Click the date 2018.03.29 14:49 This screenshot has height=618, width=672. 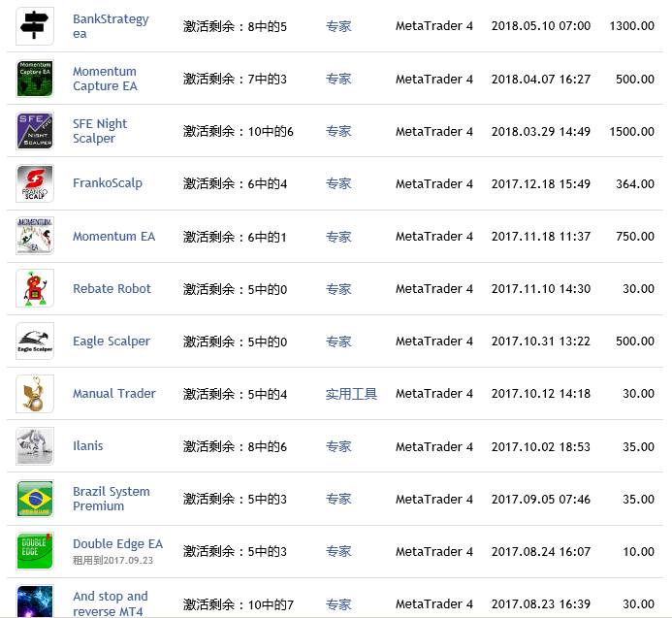(541, 131)
